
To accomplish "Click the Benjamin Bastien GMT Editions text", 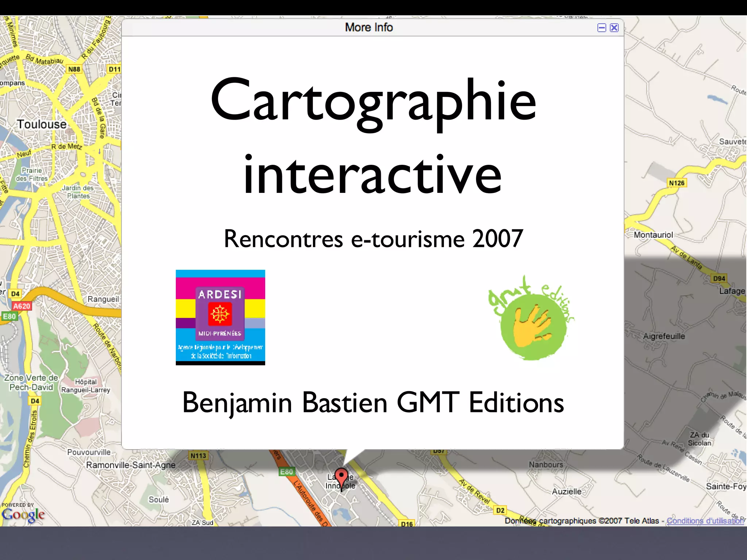I will pyautogui.click(x=373, y=402).
